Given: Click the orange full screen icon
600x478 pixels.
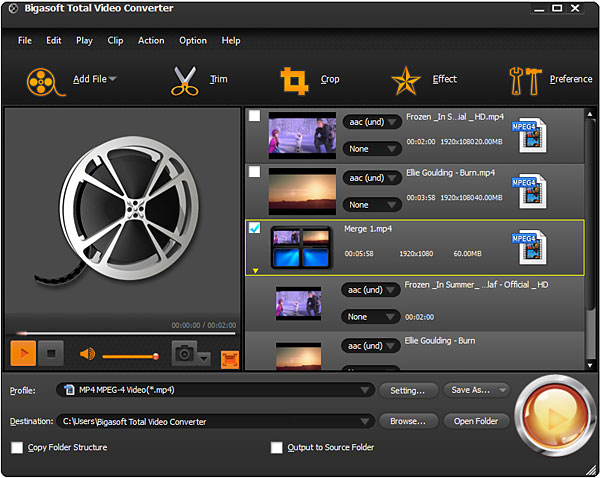Looking at the screenshot, I should point(230,360).
